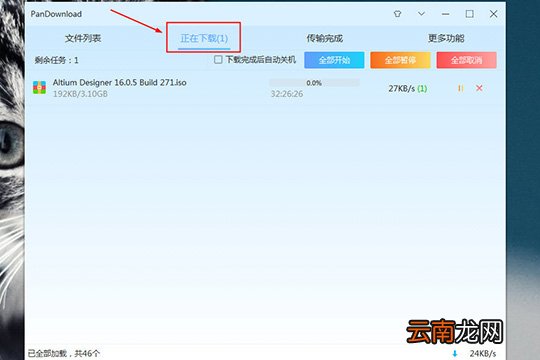Close the PanDownload window
540x360 pixels.
[x=493, y=14]
